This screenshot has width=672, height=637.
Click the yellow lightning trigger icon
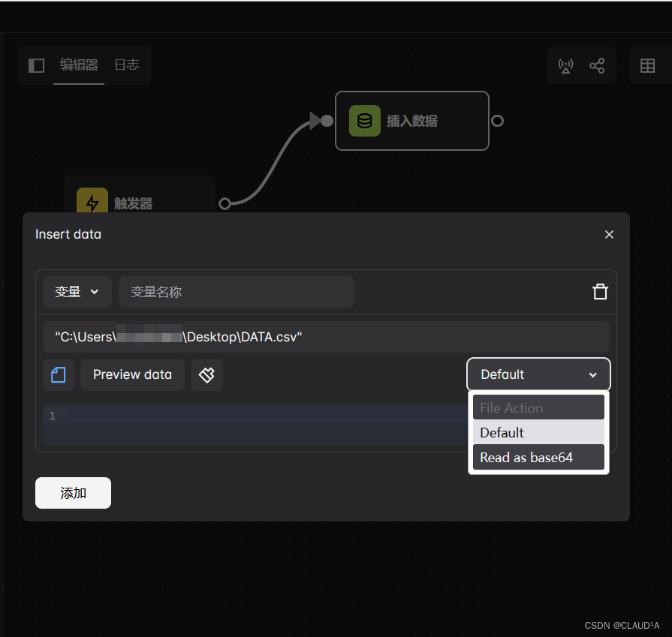click(92, 203)
